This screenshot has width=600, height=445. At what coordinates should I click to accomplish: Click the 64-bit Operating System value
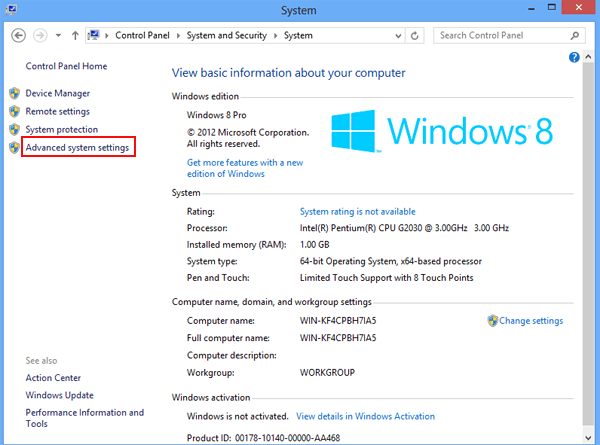[x=390, y=261]
